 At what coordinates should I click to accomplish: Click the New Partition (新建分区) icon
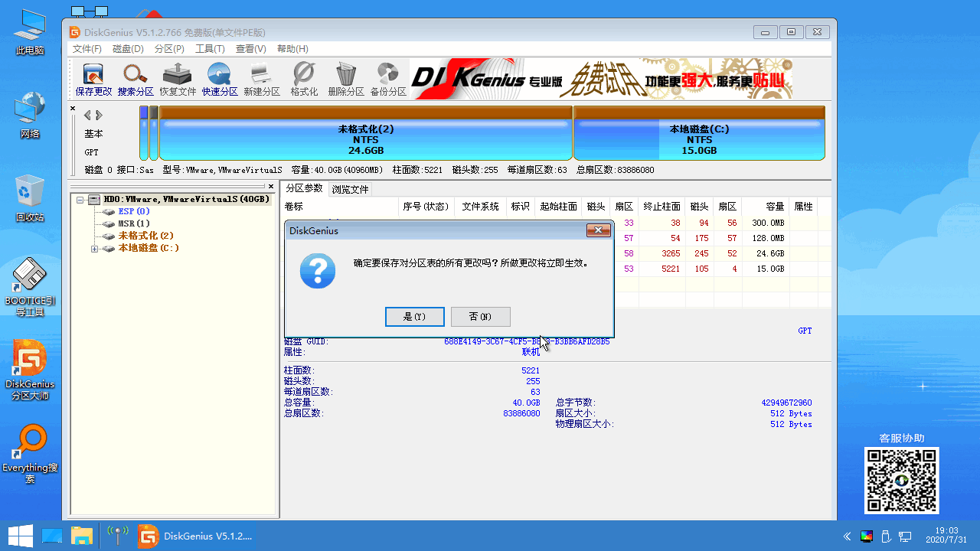[x=262, y=80]
